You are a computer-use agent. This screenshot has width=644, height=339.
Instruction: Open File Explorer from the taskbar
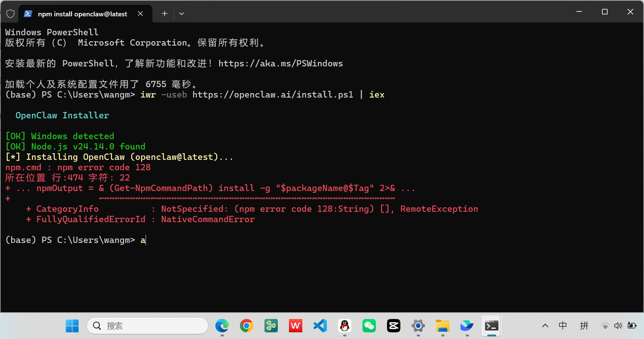(x=443, y=326)
